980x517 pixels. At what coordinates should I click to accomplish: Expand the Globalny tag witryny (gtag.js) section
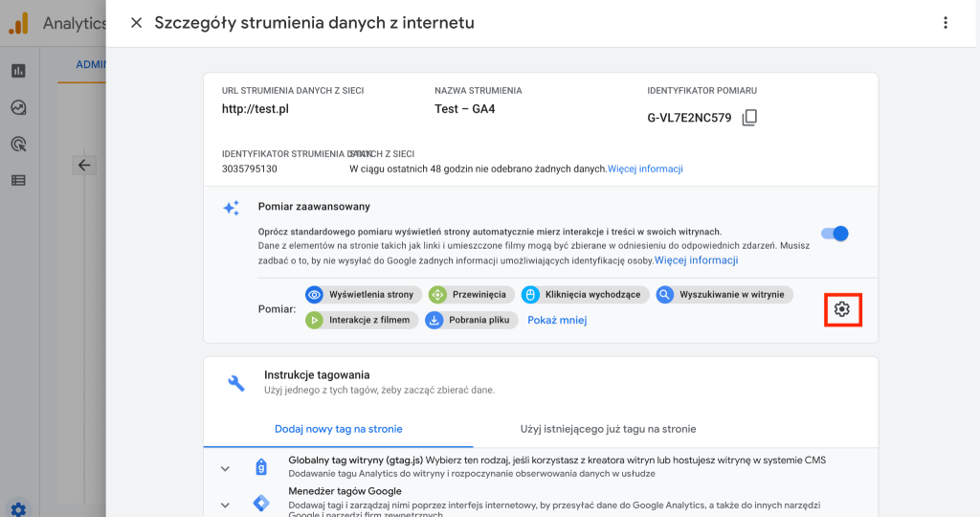tap(225, 468)
